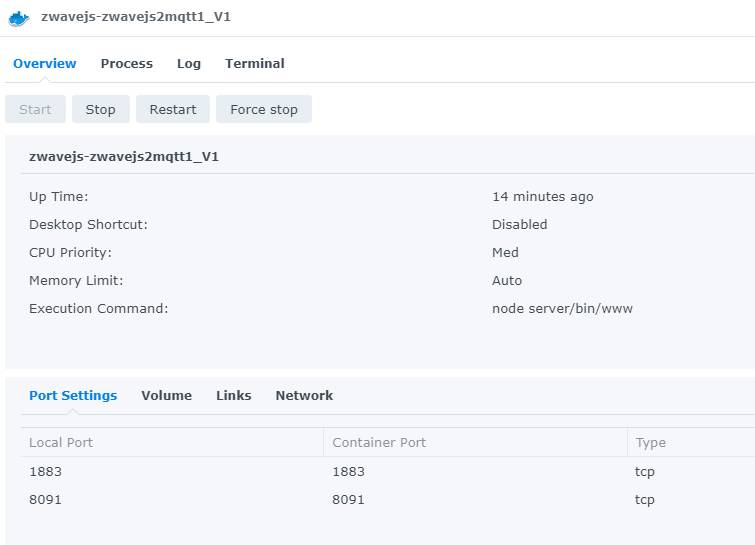
Task: Sort by Local Port column header
Action: (x=172, y=442)
